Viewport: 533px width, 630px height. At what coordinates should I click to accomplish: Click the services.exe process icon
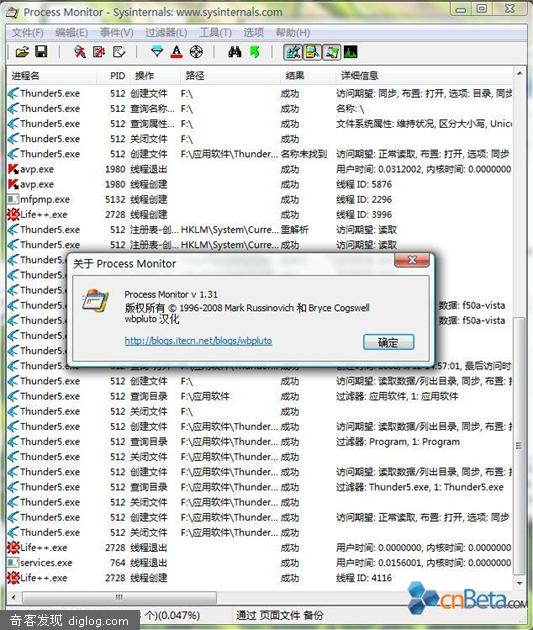13,562
